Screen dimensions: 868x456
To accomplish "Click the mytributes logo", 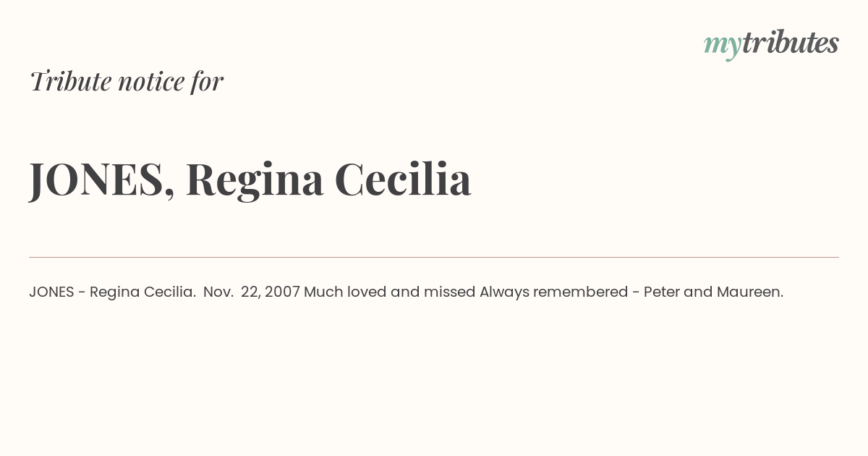I will click(x=771, y=45).
